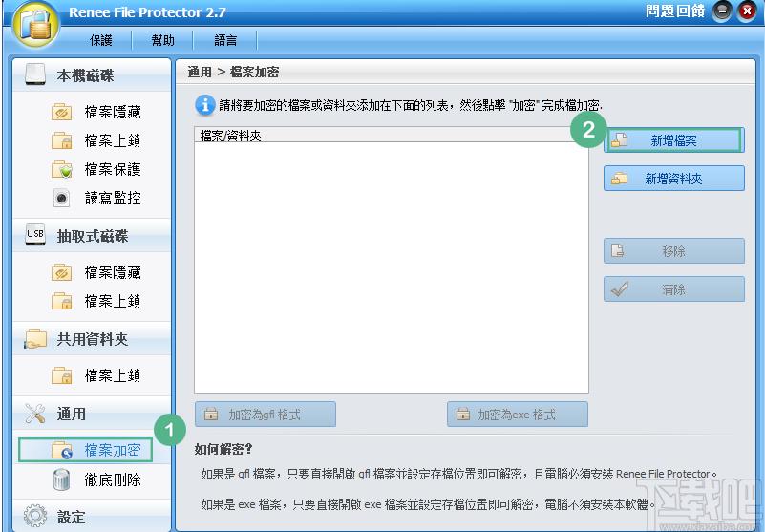
Task: Open the 幫助 menu
Action: (162, 40)
